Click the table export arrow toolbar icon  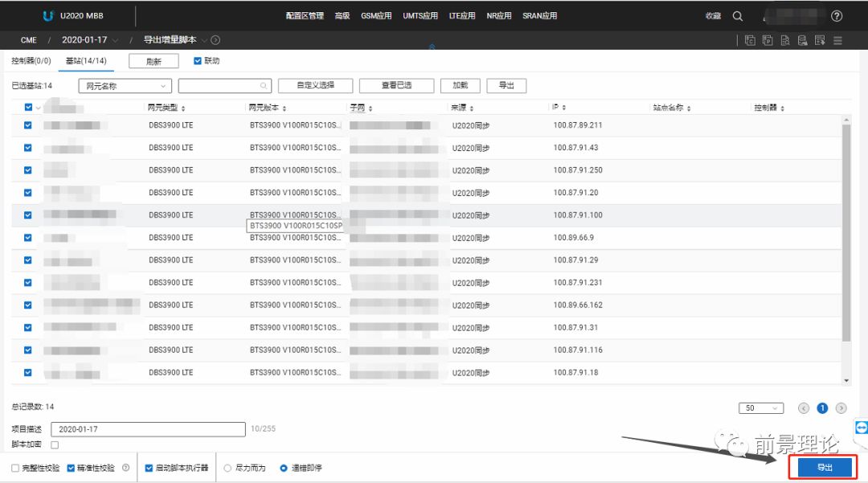(x=820, y=40)
